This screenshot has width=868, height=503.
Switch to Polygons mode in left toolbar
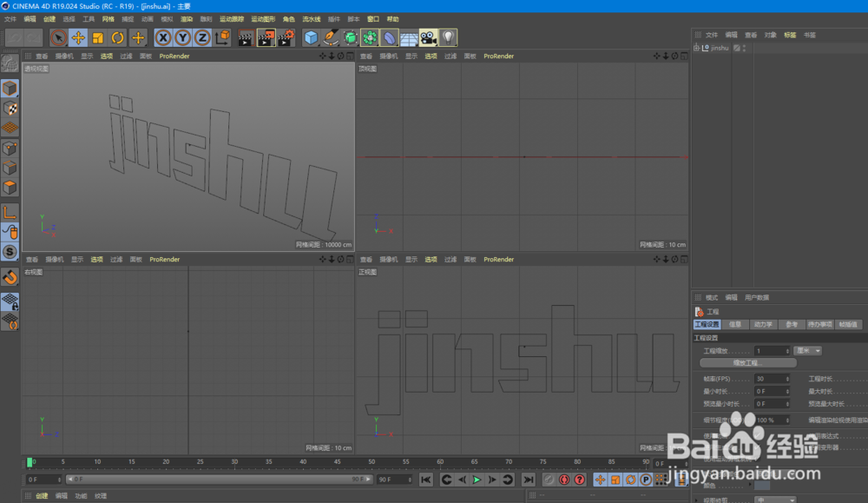10,188
